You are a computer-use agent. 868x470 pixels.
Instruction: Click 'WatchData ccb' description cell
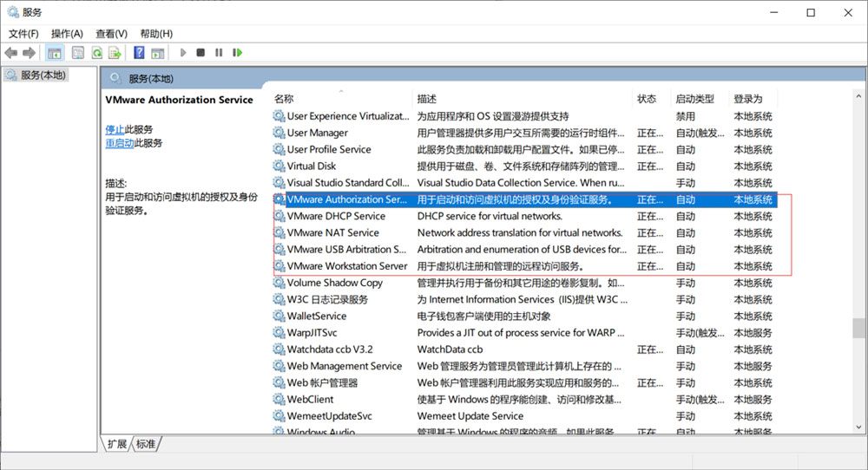point(450,349)
